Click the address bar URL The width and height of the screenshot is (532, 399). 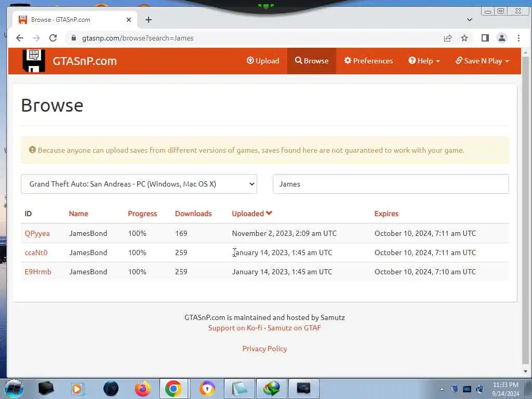click(137, 38)
